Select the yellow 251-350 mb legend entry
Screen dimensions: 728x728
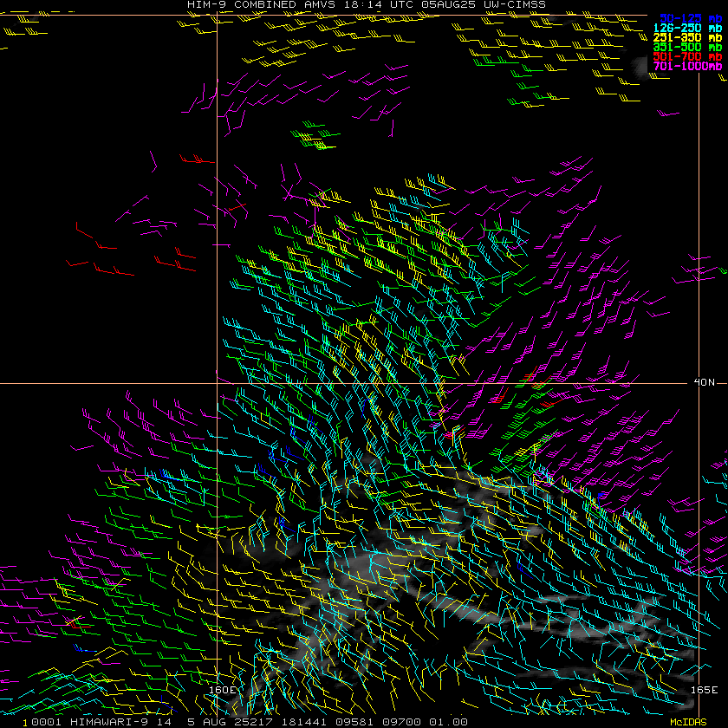(x=687, y=37)
